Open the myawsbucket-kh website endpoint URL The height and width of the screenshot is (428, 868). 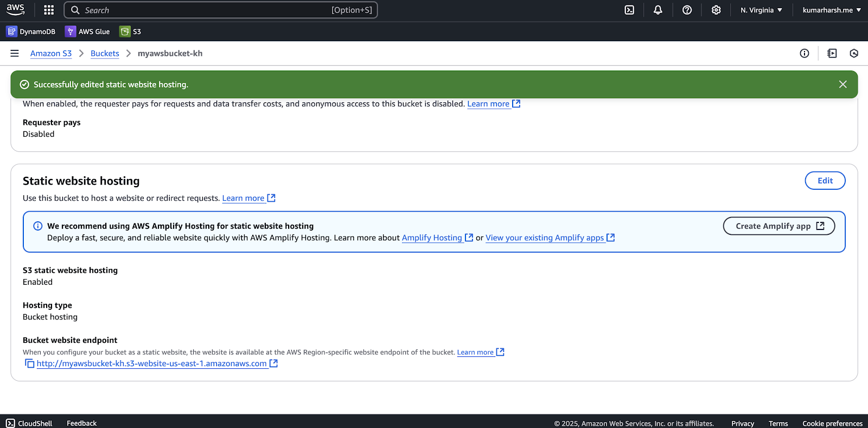[x=152, y=363]
